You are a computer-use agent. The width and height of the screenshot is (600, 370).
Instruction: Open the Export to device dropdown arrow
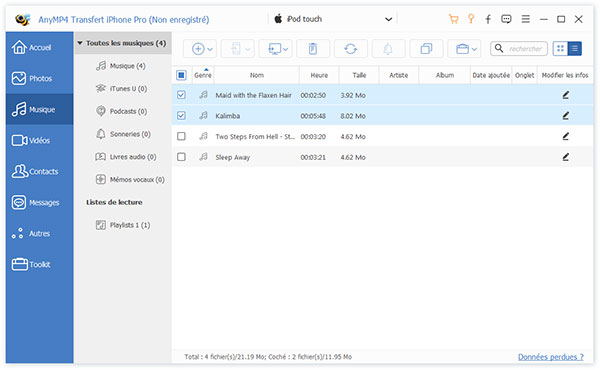tap(248, 49)
